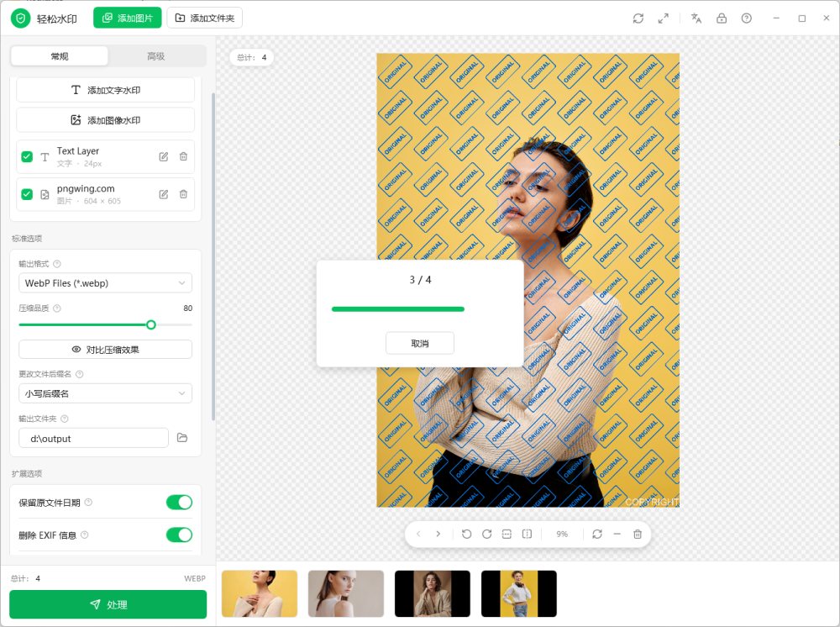Select the third seated woman thumbnail

pos(433,593)
